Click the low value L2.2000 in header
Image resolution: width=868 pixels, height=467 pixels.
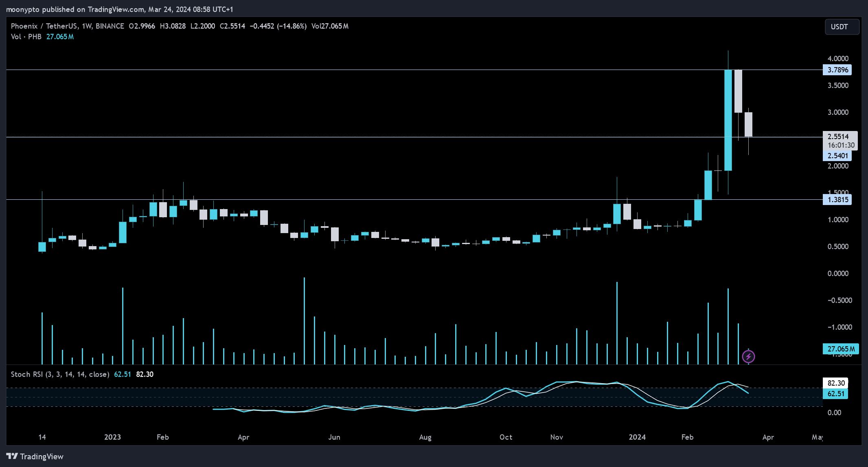[203, 26]
